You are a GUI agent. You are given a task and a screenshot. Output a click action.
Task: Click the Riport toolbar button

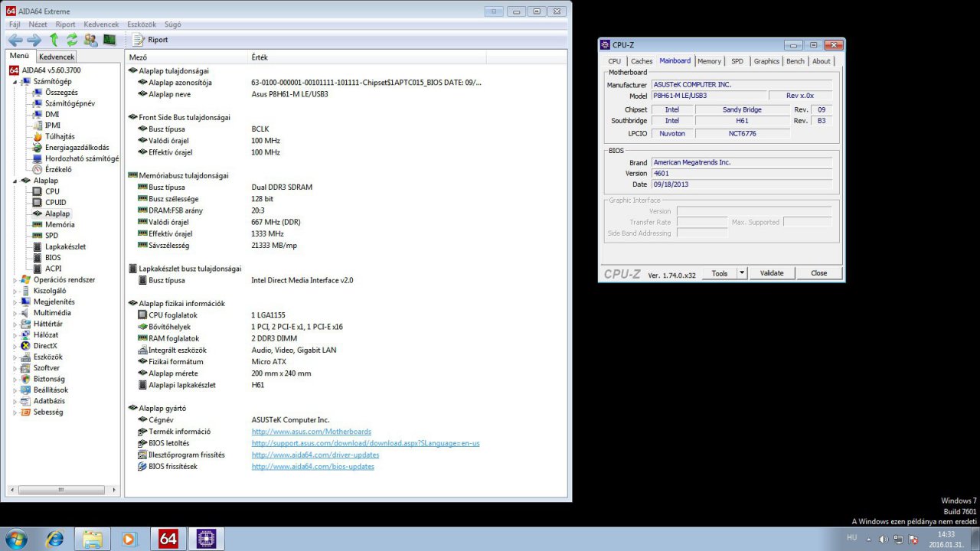[150, 40]
